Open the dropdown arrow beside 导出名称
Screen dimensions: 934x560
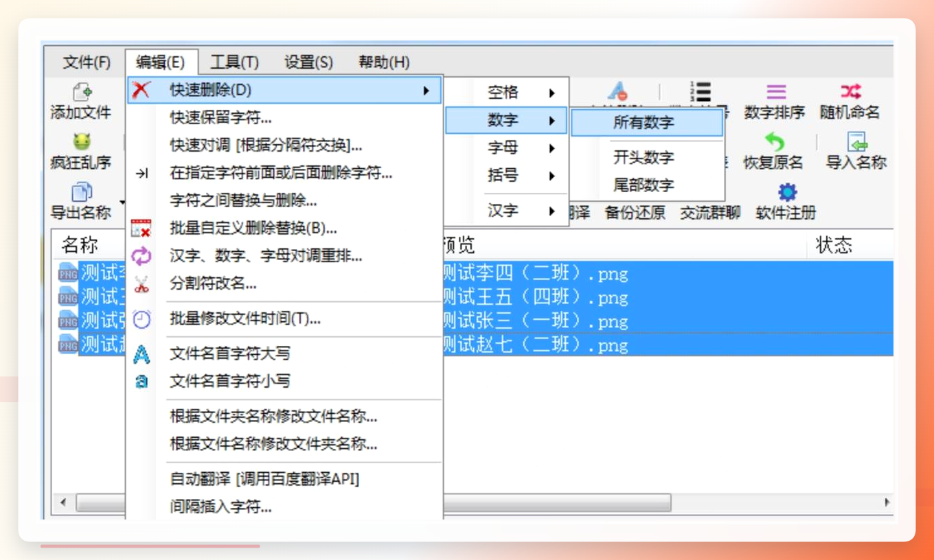tap(122, 202)
